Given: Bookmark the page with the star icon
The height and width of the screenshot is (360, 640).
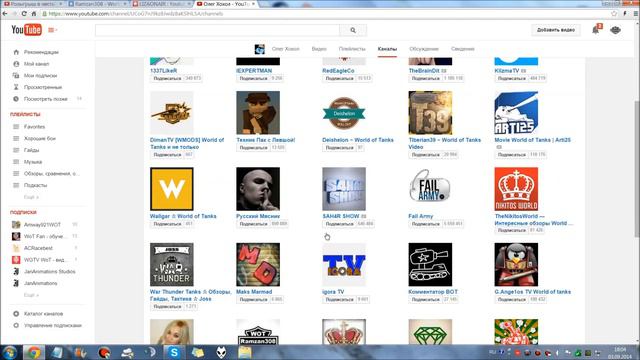Looking at the screenshot, I should 614,13.
